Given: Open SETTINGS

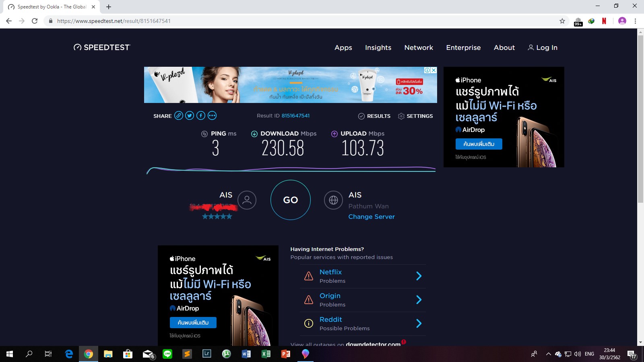Looking at the screenshot, I should pos(415,116).
